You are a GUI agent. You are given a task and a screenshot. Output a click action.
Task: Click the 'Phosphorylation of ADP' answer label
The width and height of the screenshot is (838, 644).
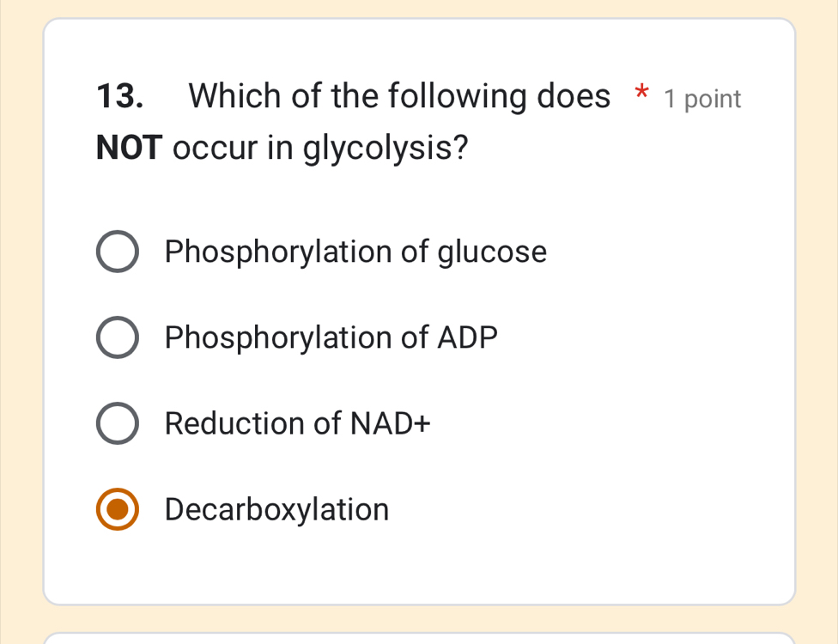[x=330, y=337]
